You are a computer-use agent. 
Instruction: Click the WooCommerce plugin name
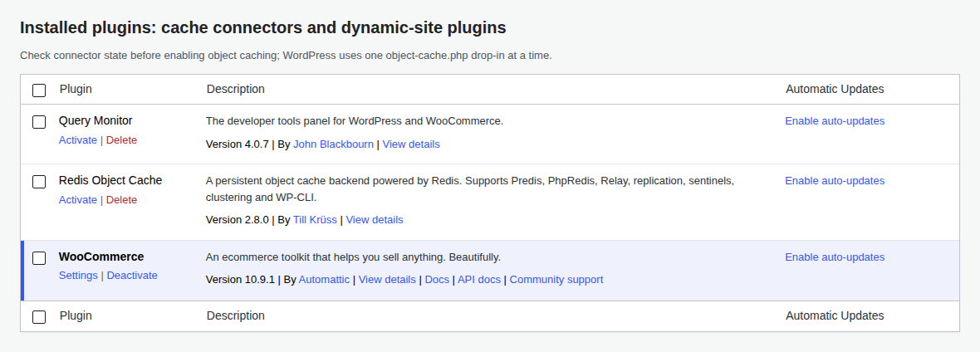(101, 257)
